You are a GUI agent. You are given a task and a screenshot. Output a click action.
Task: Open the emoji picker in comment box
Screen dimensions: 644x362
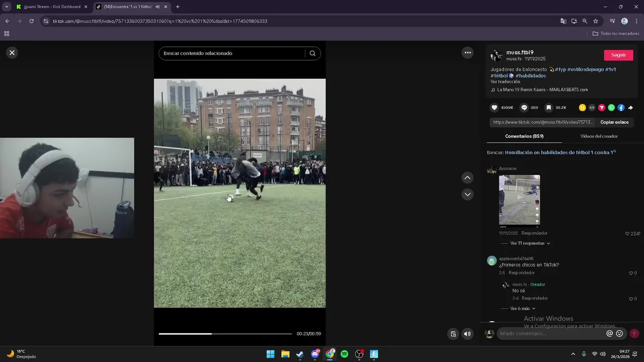tap(619, 333)
